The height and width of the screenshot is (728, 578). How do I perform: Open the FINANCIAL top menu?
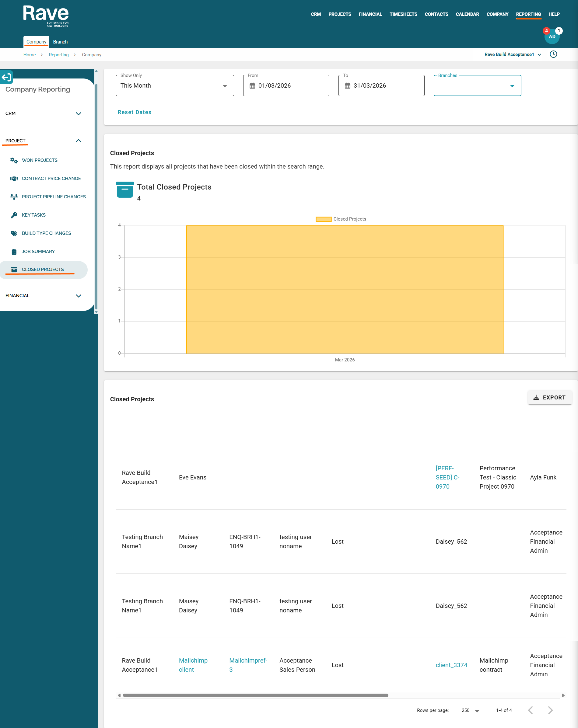point(370,14)
